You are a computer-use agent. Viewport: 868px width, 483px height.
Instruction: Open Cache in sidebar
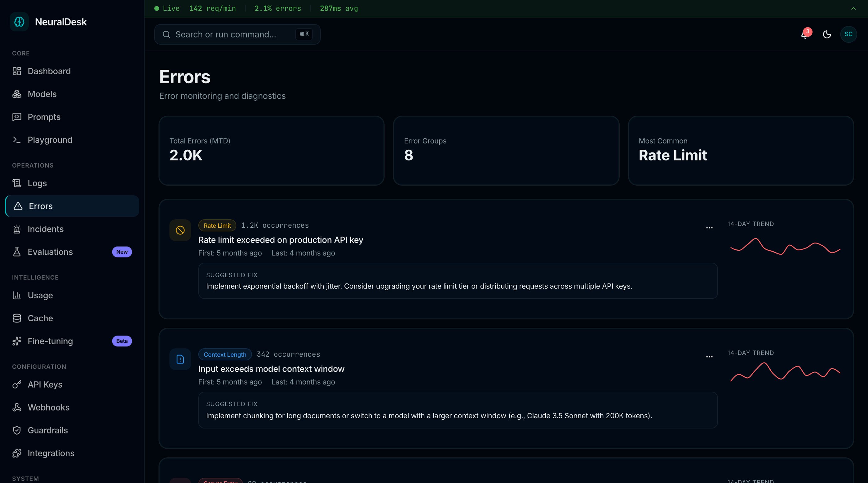click(72, 318)
